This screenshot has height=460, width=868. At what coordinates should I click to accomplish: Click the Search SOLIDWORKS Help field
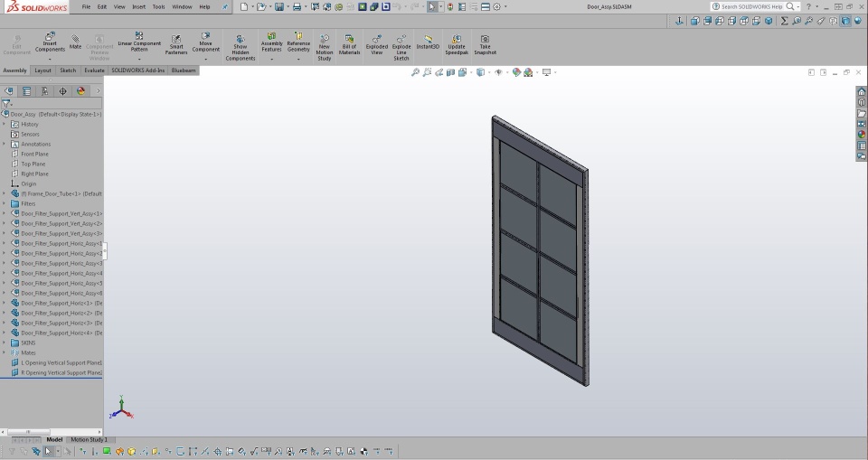[x=751, y=6]
